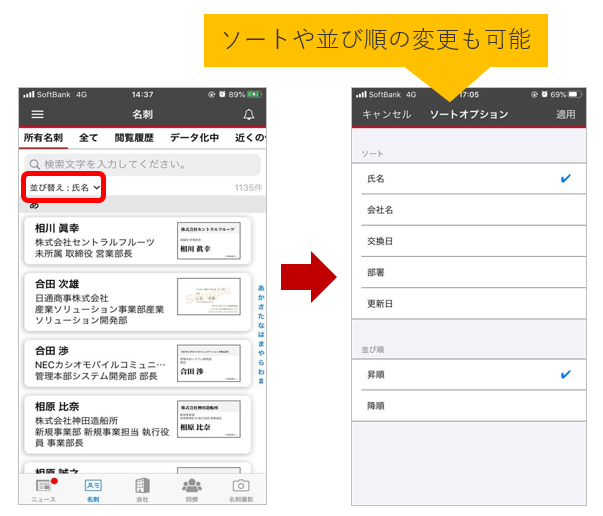Screen dimensions: 603x516
Task: Tap right phone's battery icon at 69%
Action: (575, 95)
